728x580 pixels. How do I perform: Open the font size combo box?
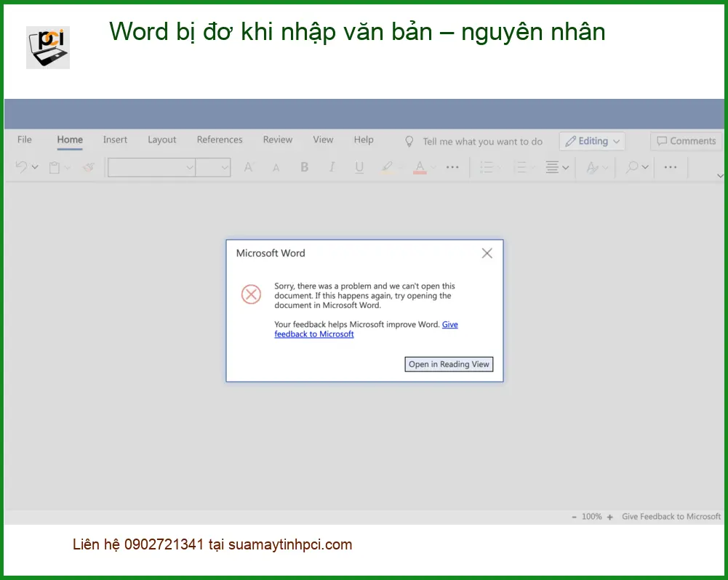coord(213,167)
